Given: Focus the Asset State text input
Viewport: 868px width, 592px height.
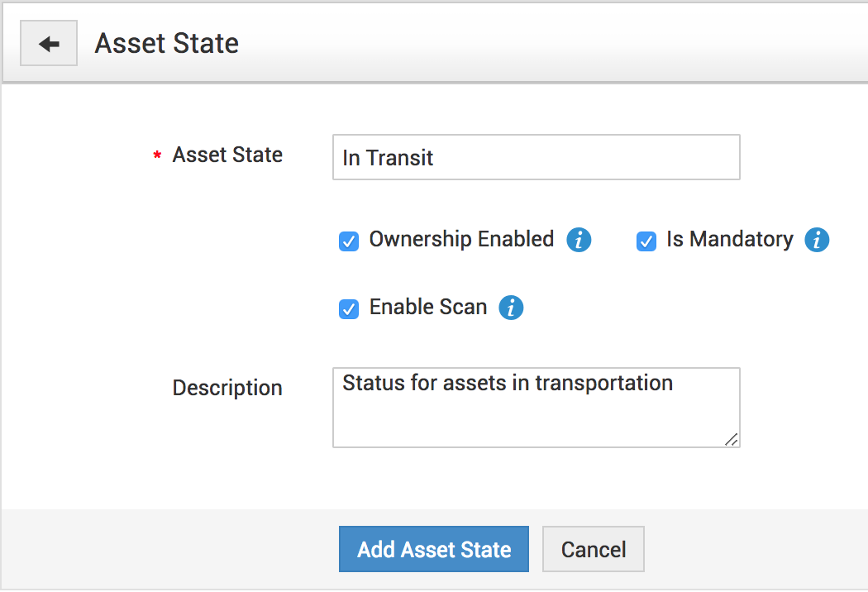Looking at the screenshot, I should coord(536,157).
